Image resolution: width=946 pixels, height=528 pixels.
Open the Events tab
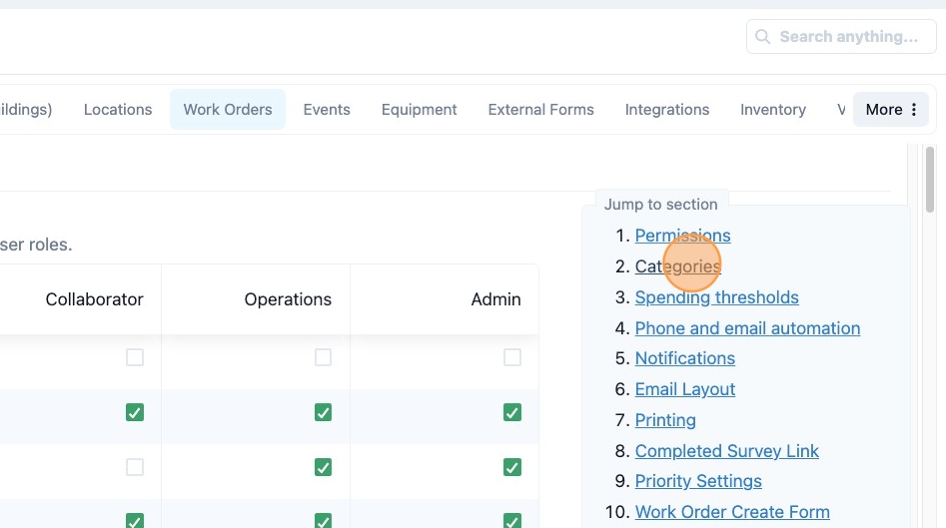pos(326,109)
